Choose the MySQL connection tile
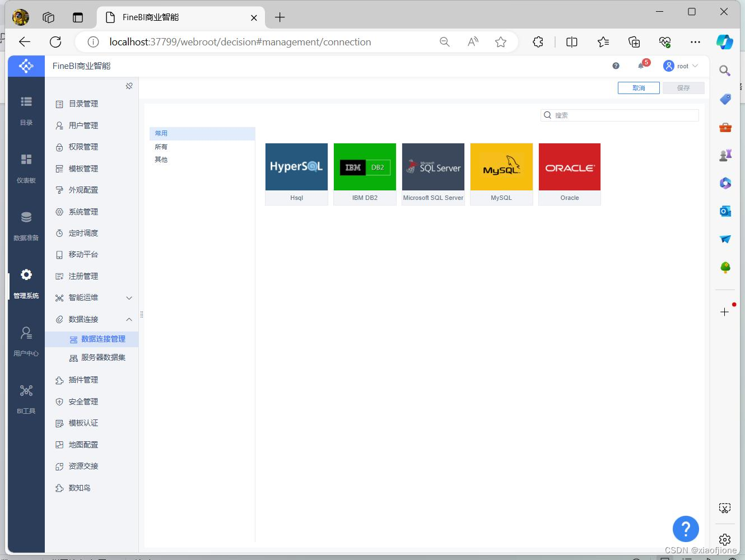This screenshot has width=745, height=560. (x=501, y=174)
